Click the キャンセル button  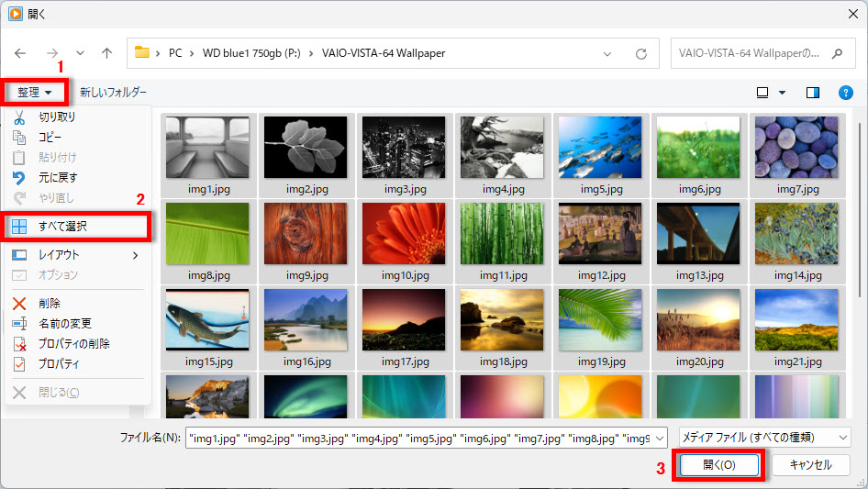coord(811,465)
